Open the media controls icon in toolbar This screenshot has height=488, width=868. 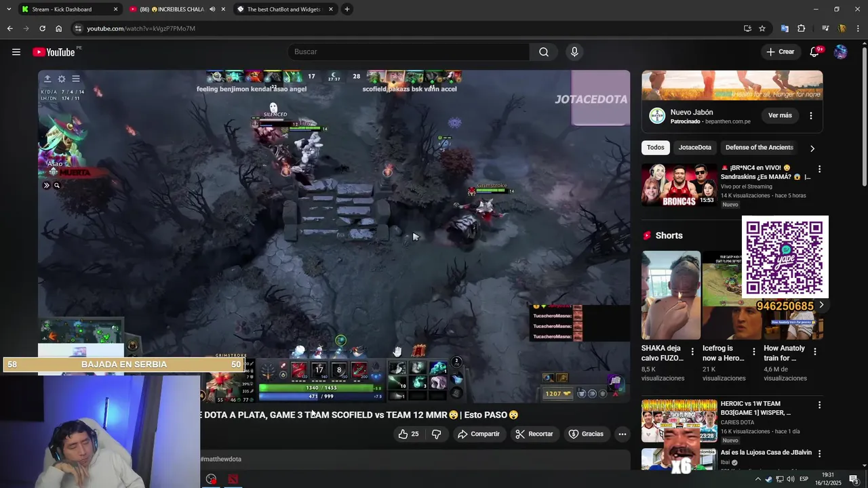(x=825, y=28)
